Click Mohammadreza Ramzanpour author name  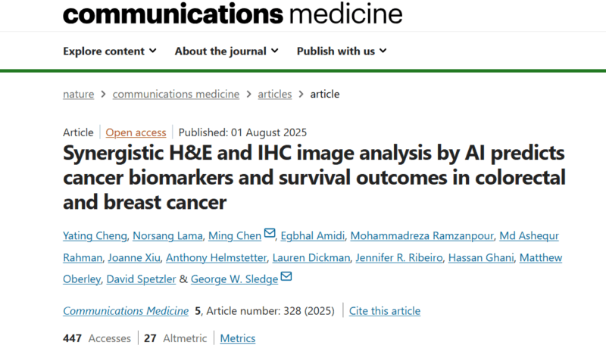(422, 236)
